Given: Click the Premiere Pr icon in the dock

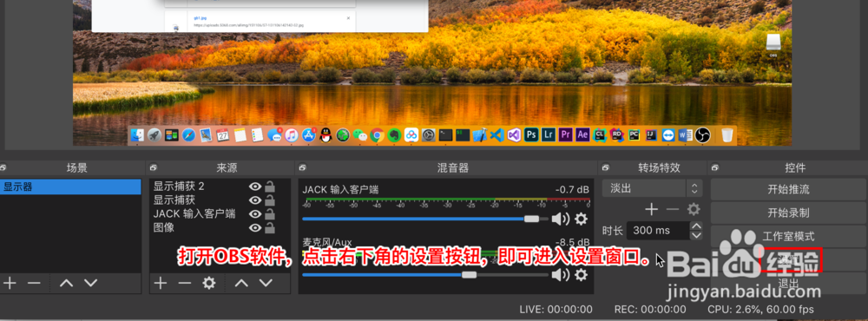Looking at the screenshot, I should click(566, 134).
